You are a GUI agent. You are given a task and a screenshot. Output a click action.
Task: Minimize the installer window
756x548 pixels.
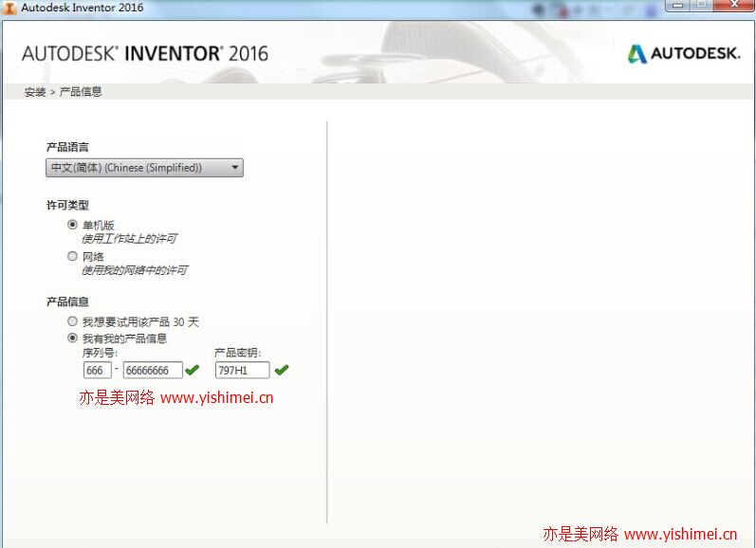tap(678, 5)
